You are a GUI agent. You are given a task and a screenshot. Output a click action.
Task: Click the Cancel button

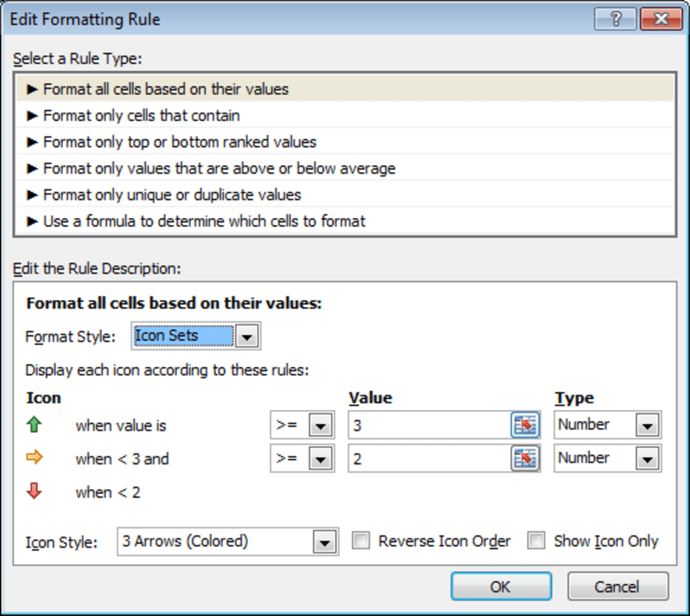click(618, 586)
